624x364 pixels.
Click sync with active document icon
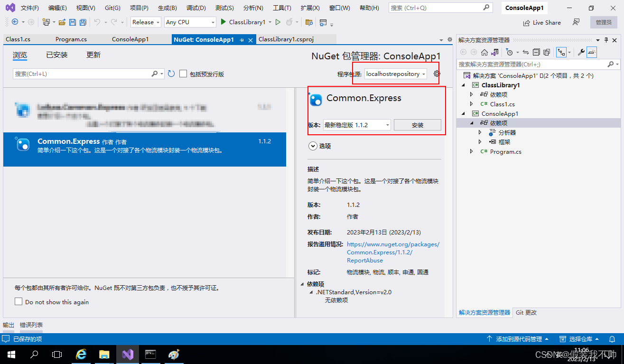point(526,52)
